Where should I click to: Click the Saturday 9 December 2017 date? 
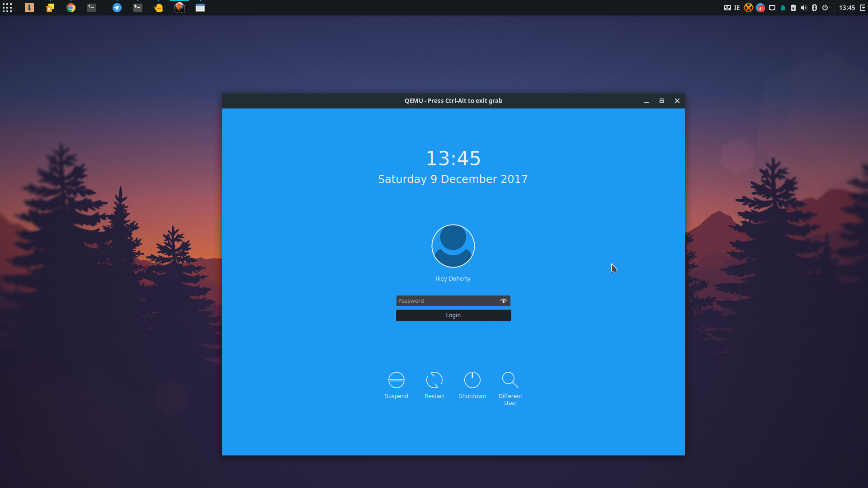pyautogui.click(x=453, y=179)
